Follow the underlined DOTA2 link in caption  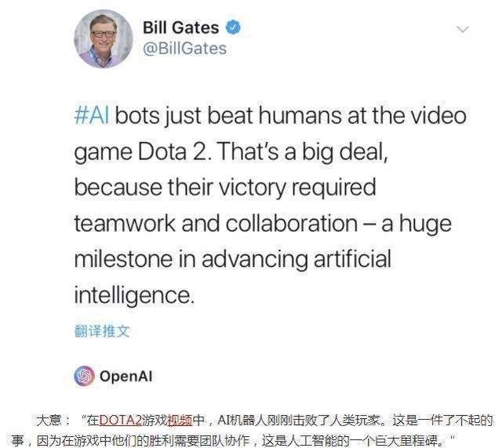click(x=120, y=420)
